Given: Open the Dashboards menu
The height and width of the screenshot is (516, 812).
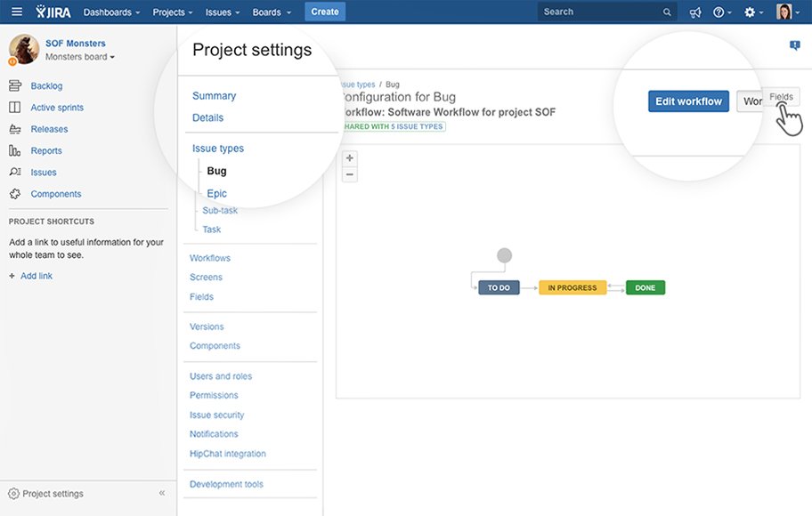Looking at the screenshot, I should click(x=110, y=12).
